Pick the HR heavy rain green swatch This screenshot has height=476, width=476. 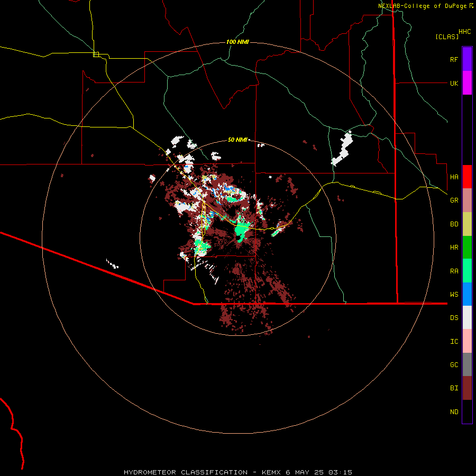pos(467,247)
